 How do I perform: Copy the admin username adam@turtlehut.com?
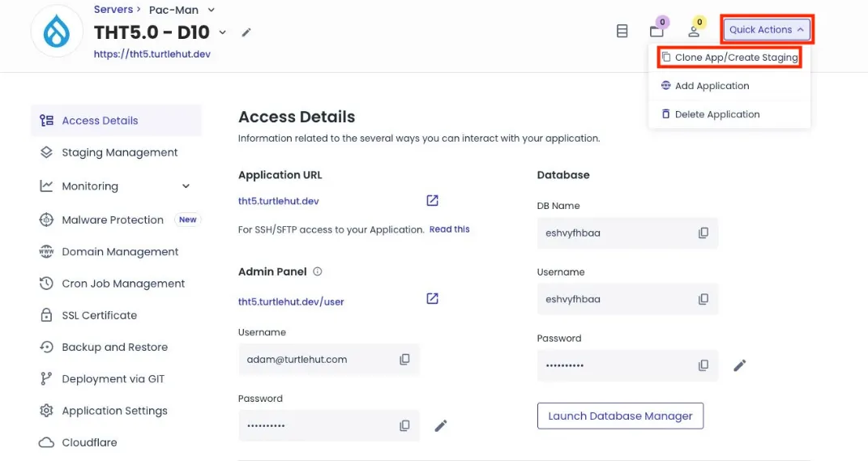(404, 360)
